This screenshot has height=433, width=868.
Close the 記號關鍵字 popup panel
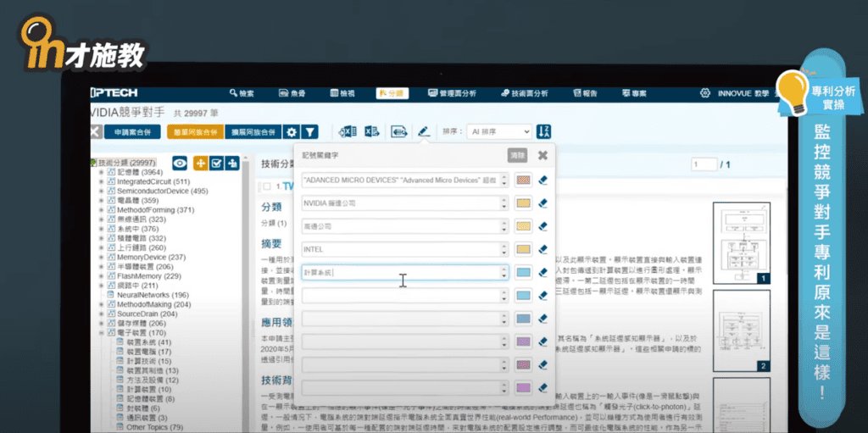pyautogui.click(x=542, y=155)
